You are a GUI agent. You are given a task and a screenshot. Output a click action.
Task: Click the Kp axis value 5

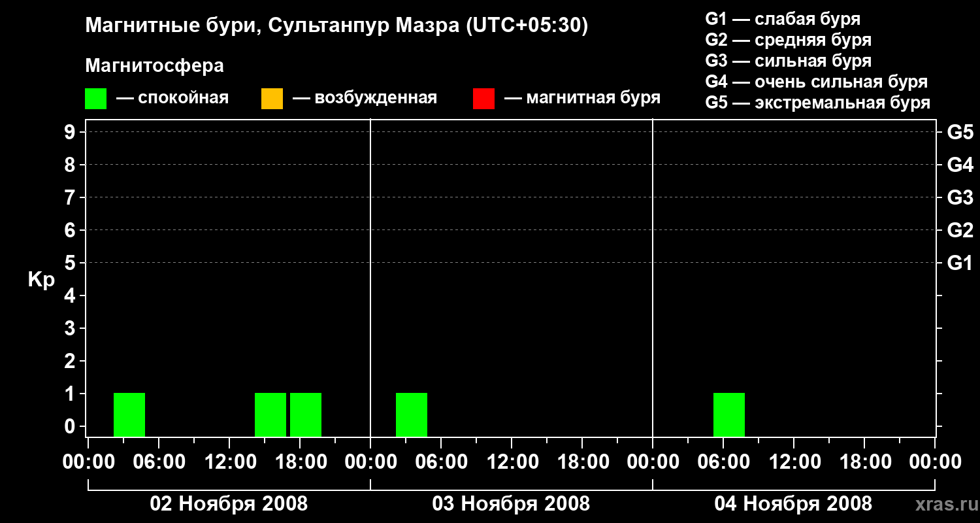[x=69, y=263]
